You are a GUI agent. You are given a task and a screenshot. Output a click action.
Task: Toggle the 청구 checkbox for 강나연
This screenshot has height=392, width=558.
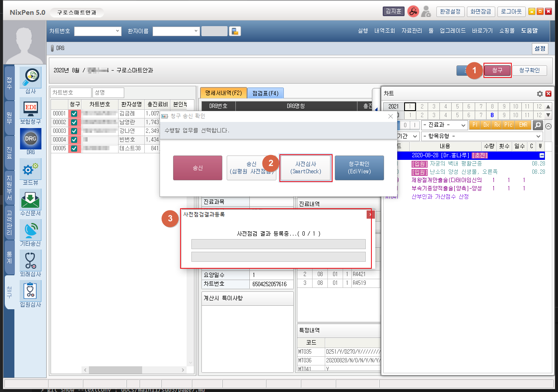pyautogui.click(x=74, y=131)
